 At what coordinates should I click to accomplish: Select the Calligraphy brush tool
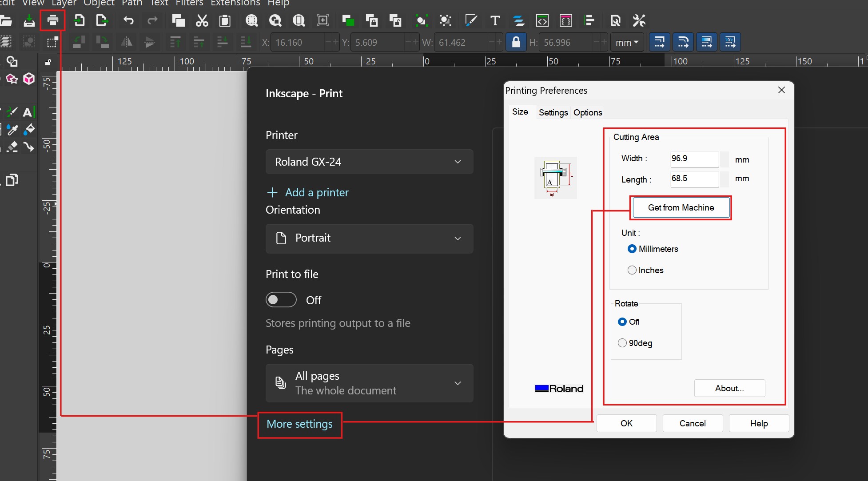(12, 112)
